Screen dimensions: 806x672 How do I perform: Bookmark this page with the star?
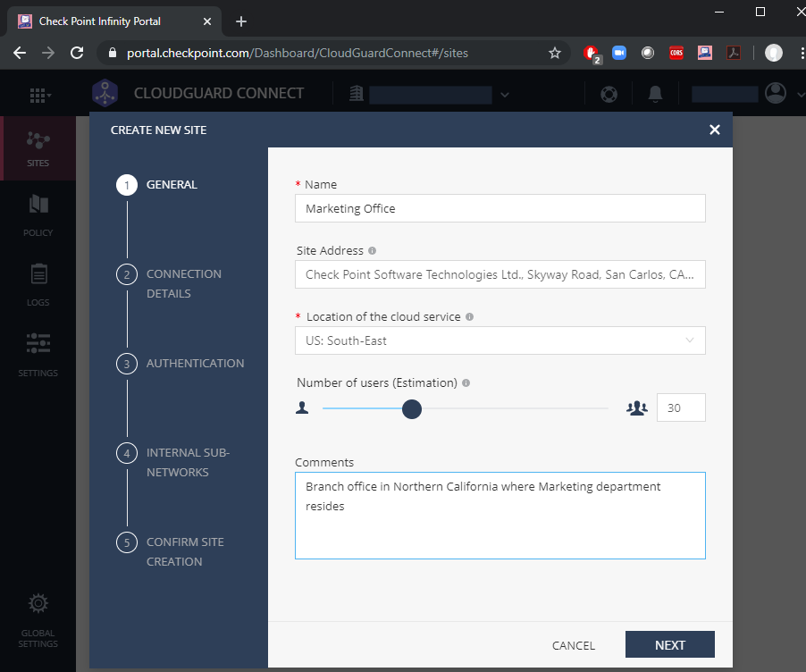[555, 53]
